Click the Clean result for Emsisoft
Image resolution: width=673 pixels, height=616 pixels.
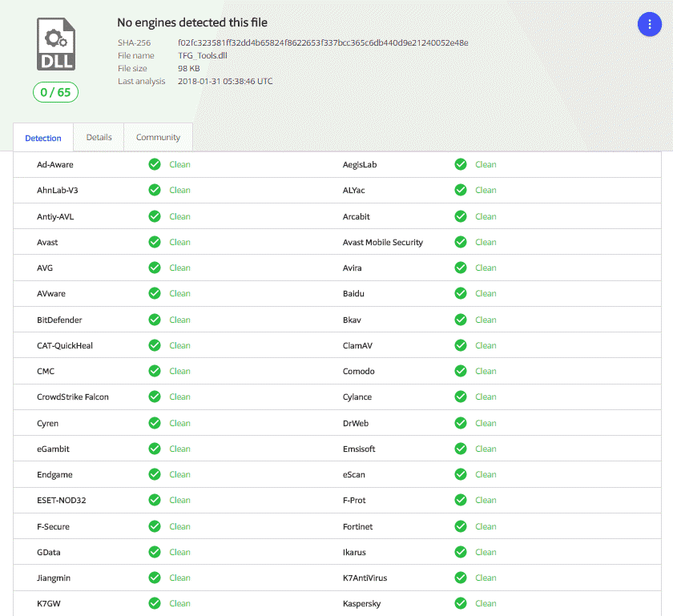(486, 449)
